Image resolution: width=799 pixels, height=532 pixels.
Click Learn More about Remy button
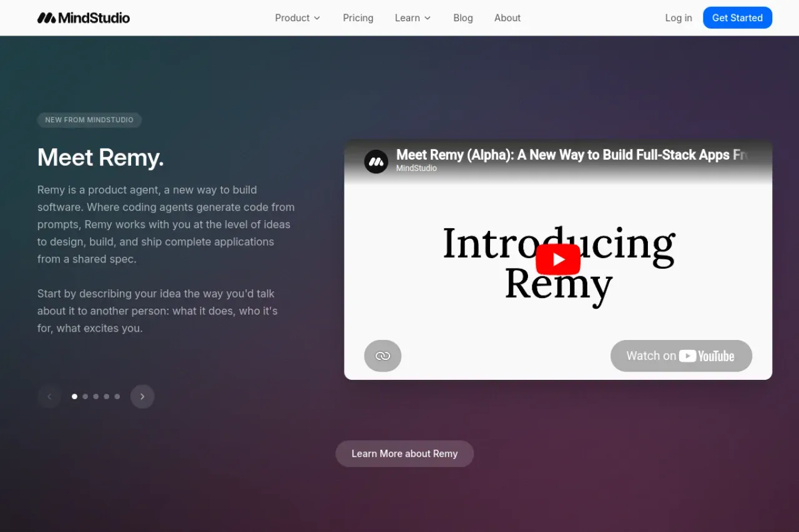click(x=404, y=453)
